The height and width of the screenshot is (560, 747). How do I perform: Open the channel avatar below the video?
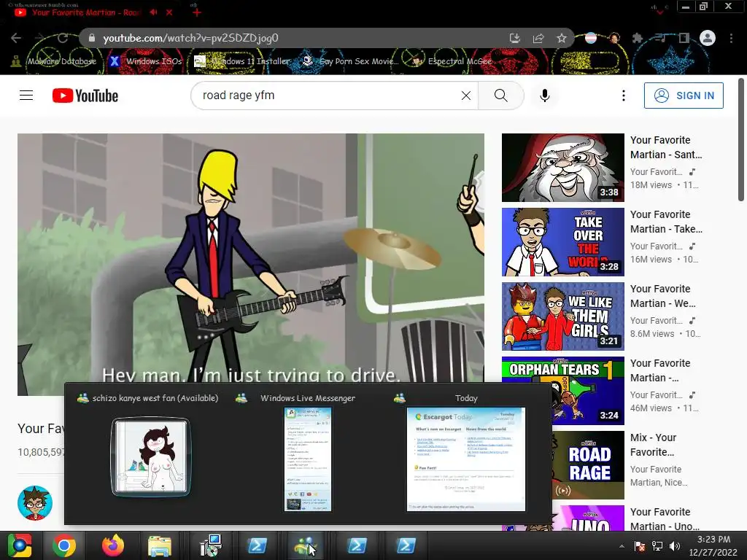coord(35,503)
